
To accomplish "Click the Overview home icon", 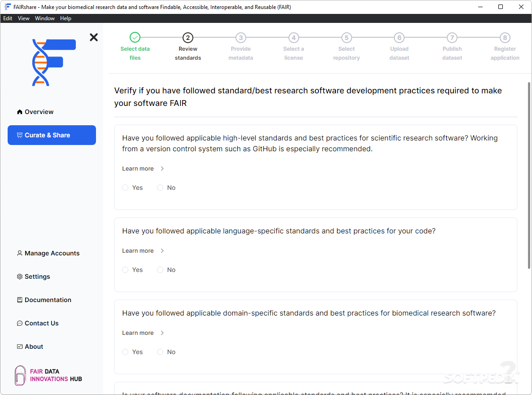I will (20, 112).
